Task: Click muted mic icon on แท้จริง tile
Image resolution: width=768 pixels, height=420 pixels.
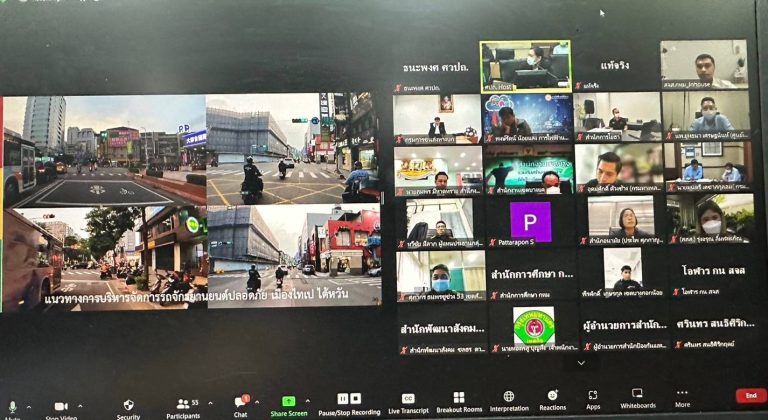Action: pos(578,86)
